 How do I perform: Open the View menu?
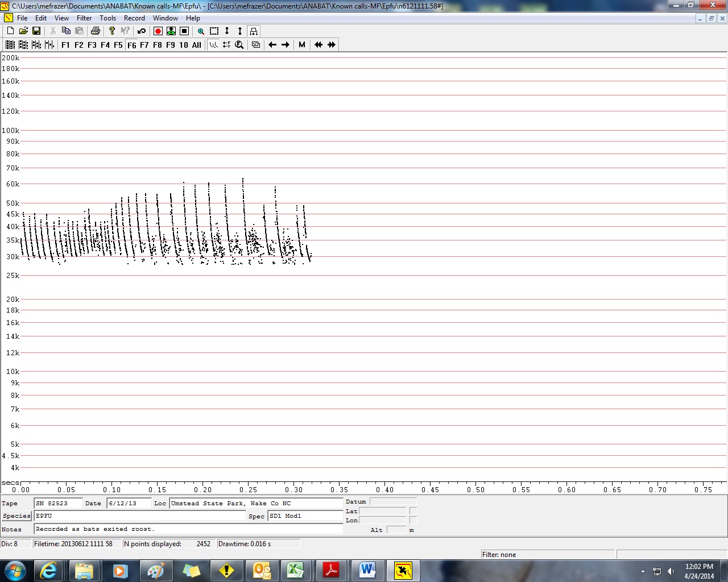[61, 18]
